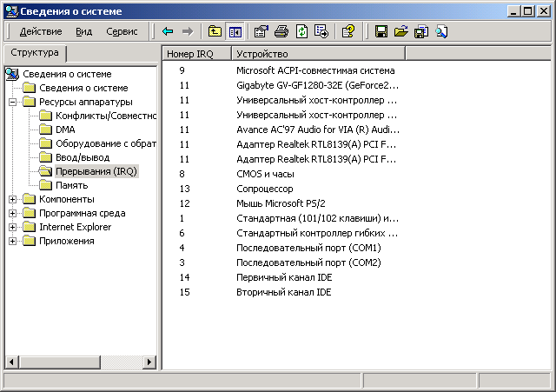This screenshot has width=556, height=392.
Task: Expand the Компоненты node
Action: tap(12, 199)
